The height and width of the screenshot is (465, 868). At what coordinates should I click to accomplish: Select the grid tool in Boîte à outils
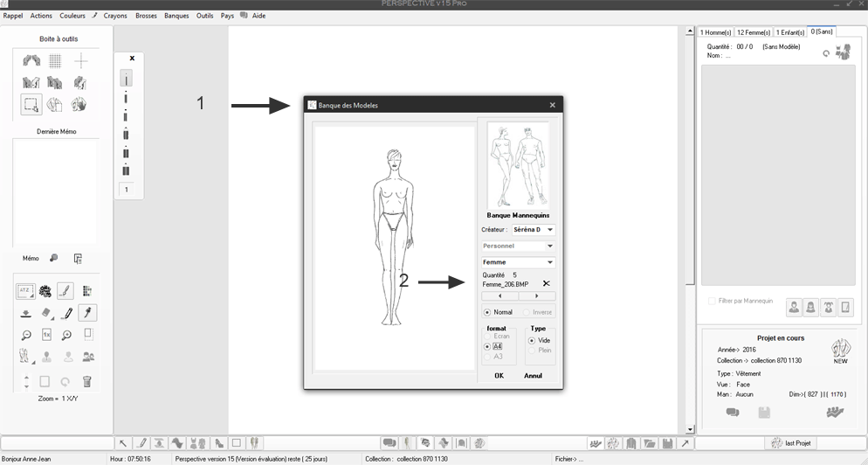pyautogui.click(x=55, y=61)
